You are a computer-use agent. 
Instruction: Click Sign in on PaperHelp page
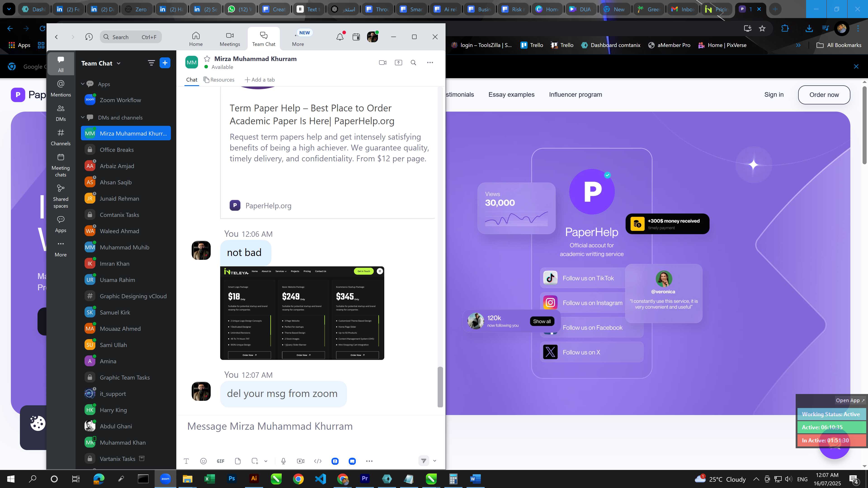(x=774, y=95)
